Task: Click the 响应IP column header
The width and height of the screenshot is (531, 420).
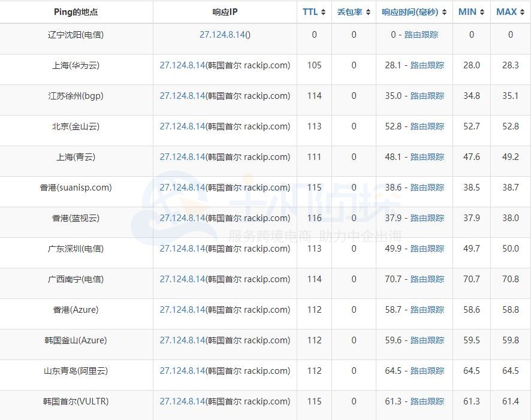Action: point(224,11)
